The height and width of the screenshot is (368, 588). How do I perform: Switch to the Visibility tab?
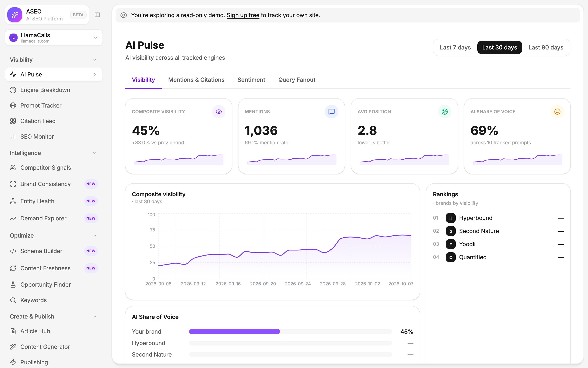point(143,80)
